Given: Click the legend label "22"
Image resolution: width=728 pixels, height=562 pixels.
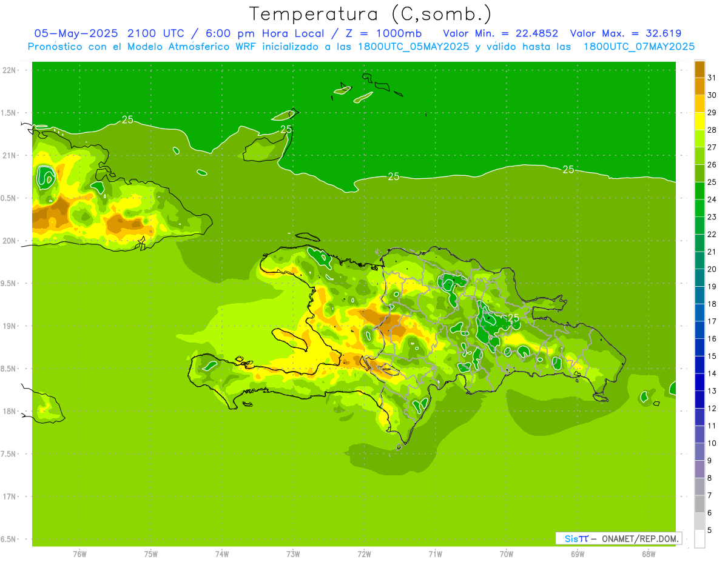Looking at the screenshot, I should [x=712, y=234].
